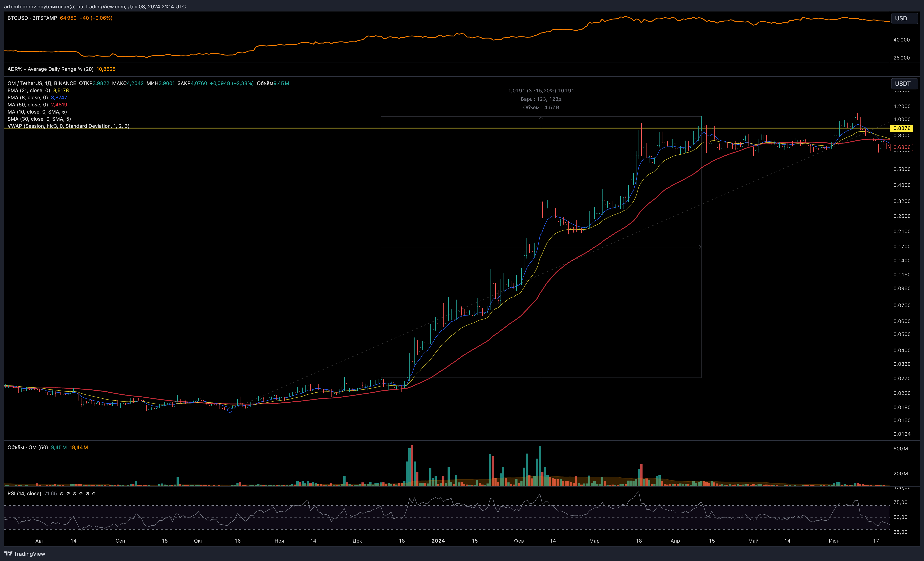
Task: Click the 1,0000 level on price axis
Action: (902, 120)
